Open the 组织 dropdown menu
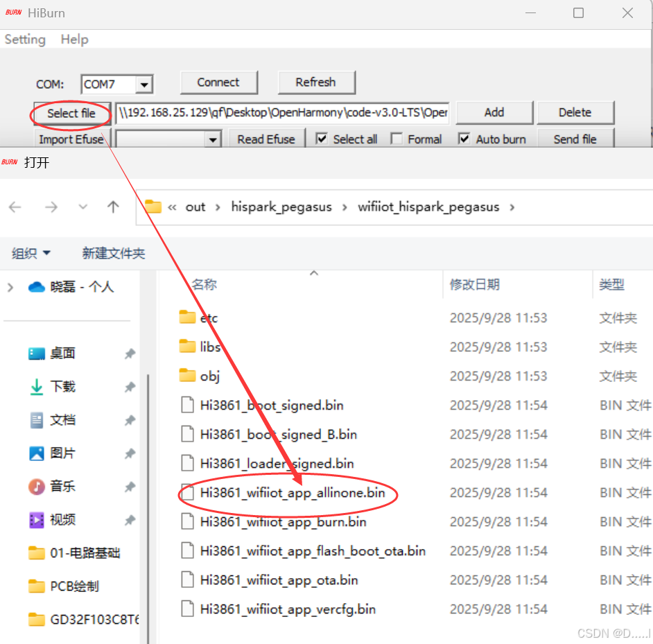Image resolution: width=653 pixels, height=644 pixels. click(x=31, y=253)
